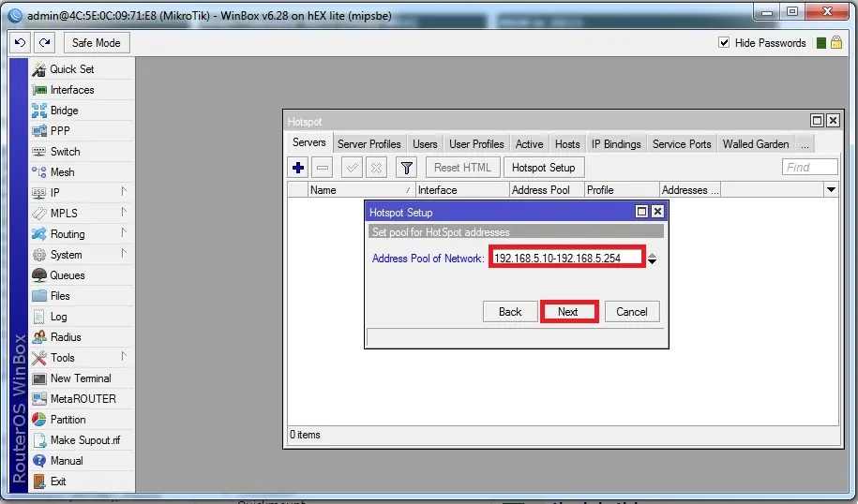Screen dimensions: 858x504
Task: Switch to the User Profiles tab
Action: click(x=476, y=144)
